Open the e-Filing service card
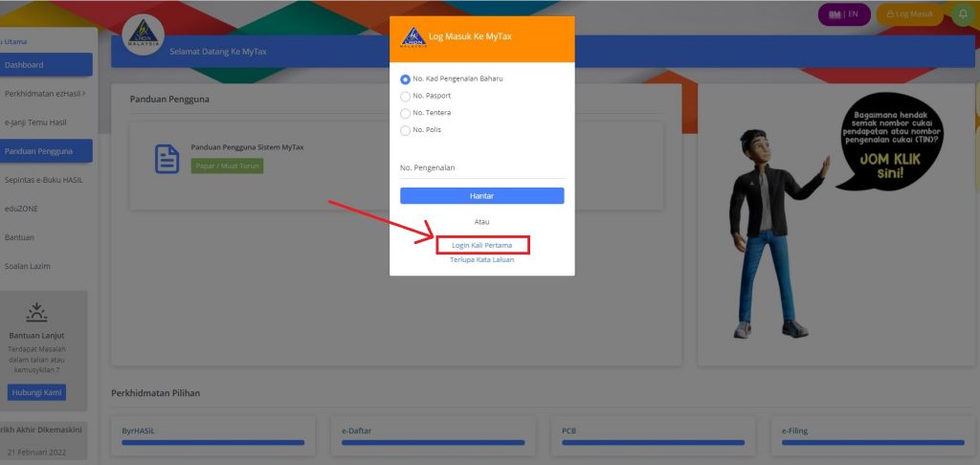 [873, 435]
